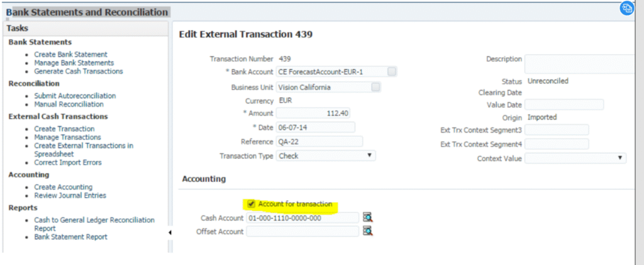Viewport: 644px width, 265px height.
Task: Click the Description text box
Action: click(x=580, y=64)
